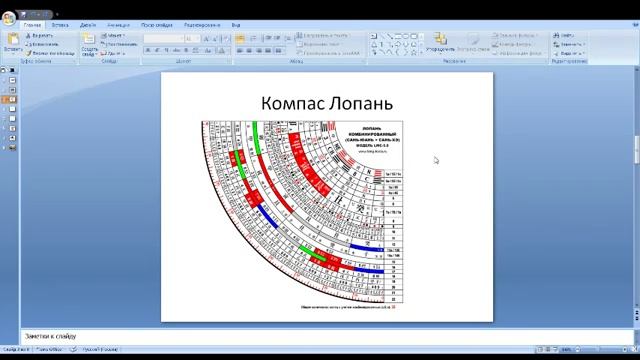Click the change case Aa icon
640x360 pixels.
click(208, 51)
